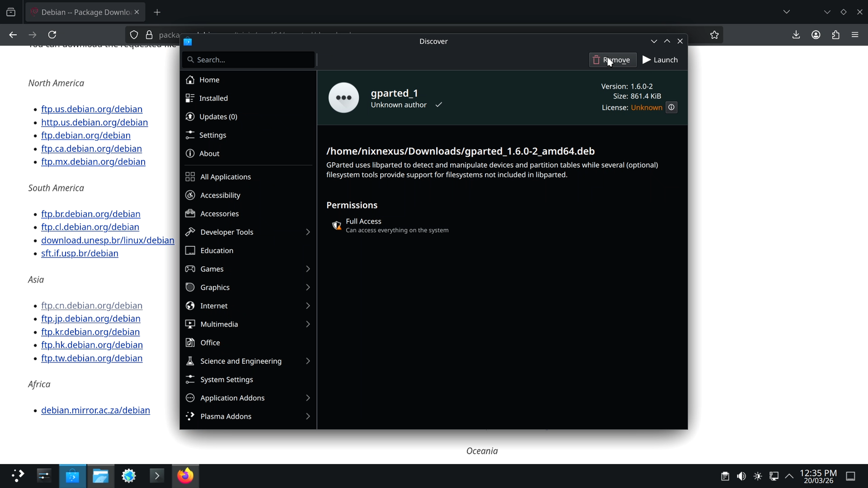Open Firefox account icon
The width and height of the screenshot is (868, 488).
(x=816, y=35)
